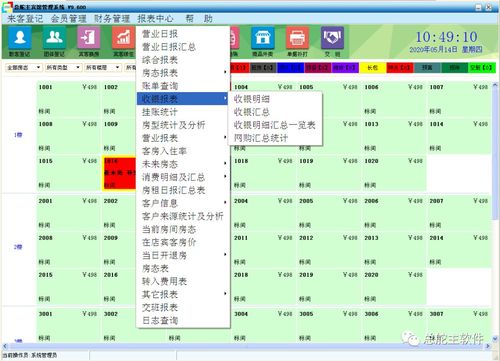Open the 散客登记 individual guest registration icon
The image size is (500, 361).
[20, 41]
